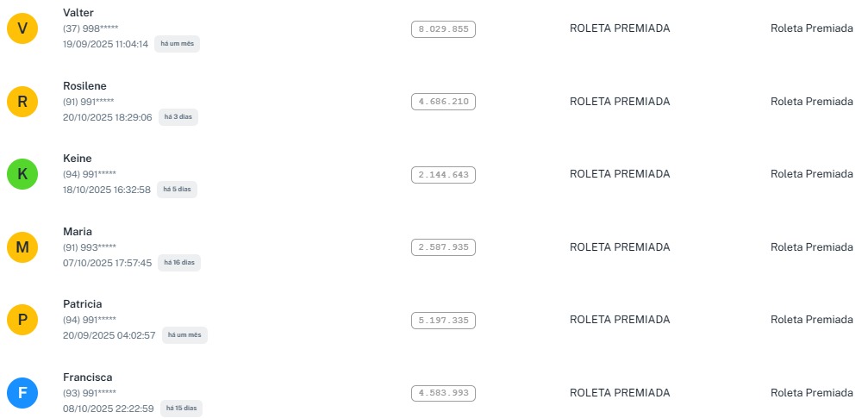868x418 pixels.
Task: Select ticket number 8.029.855 badge
Action: point(443,29)
